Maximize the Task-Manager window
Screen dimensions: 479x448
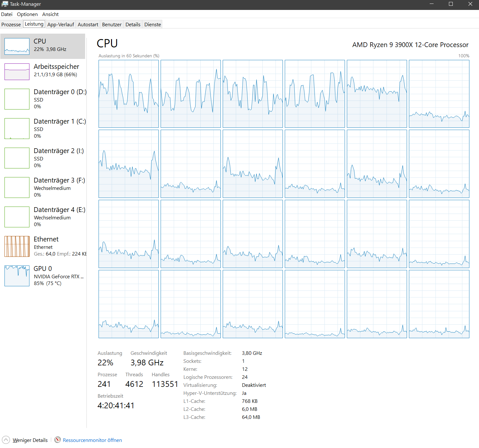coord(451,4)
